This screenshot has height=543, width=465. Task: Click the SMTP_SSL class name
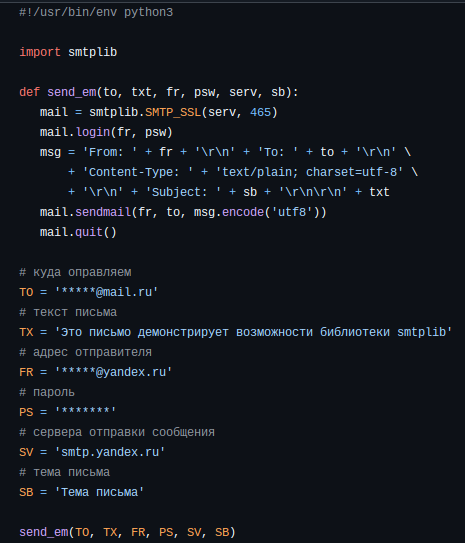coord(173,112)
